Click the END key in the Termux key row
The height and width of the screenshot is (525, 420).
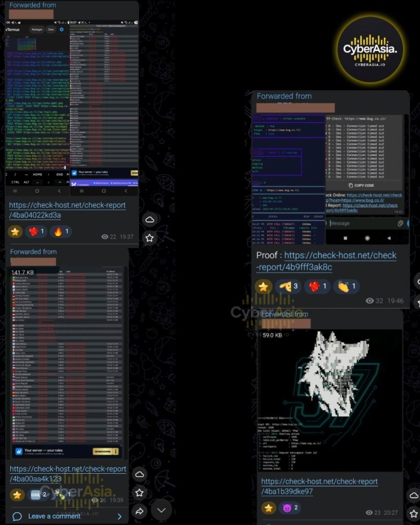(59, 174)
